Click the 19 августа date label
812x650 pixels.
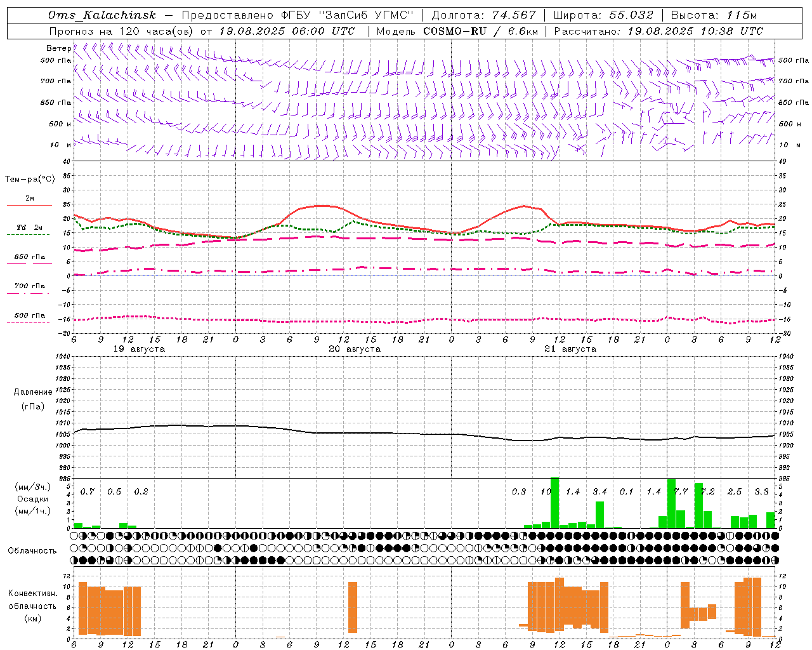pyautogui.click(x=139, y=349)
